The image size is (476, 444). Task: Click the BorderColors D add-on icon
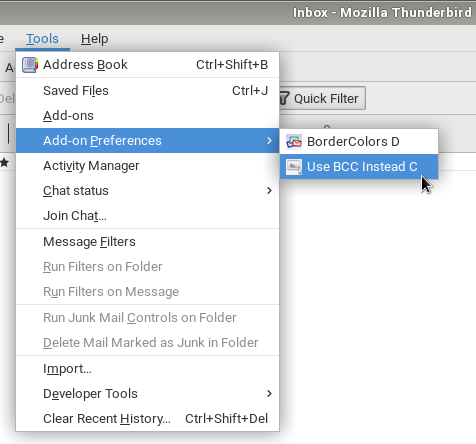pos(294,142)
